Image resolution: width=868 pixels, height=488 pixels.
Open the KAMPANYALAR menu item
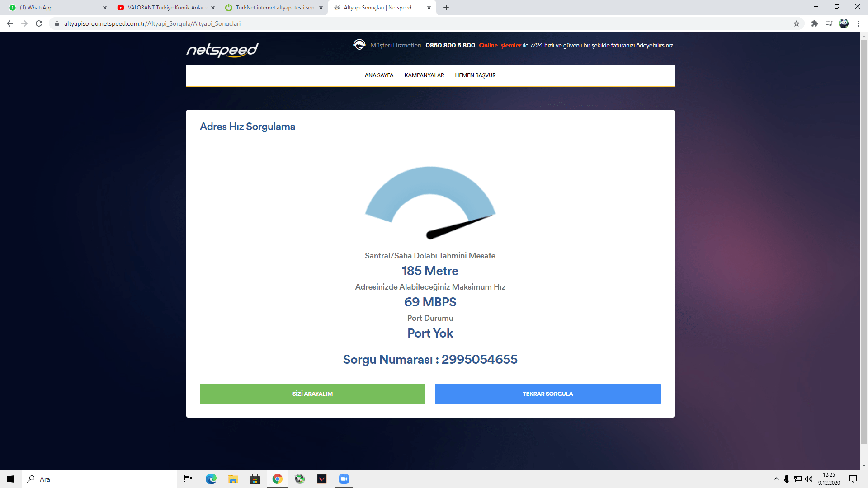tap(424, 75)
